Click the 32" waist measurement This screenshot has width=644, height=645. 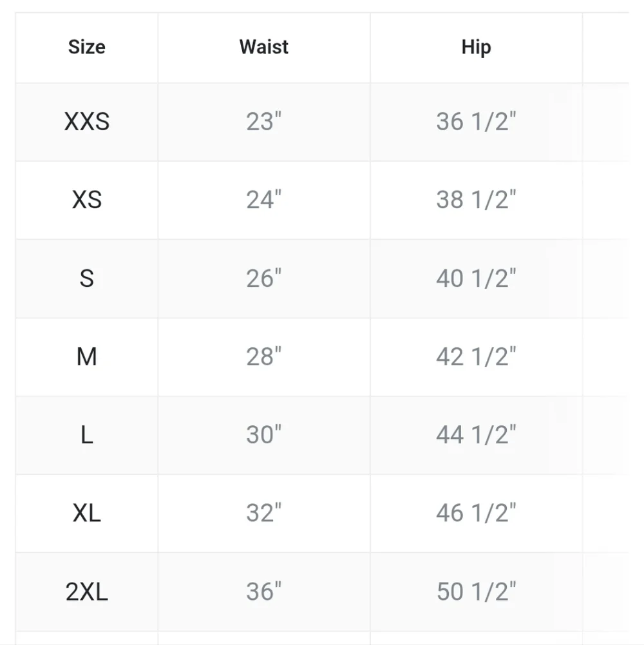click(264, 513)
